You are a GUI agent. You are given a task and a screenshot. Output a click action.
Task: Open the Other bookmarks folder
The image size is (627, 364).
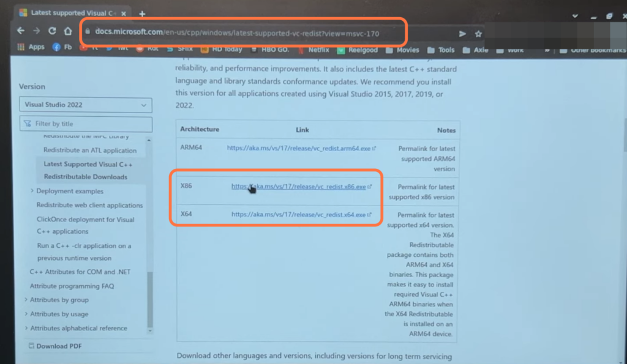point(593,50)
